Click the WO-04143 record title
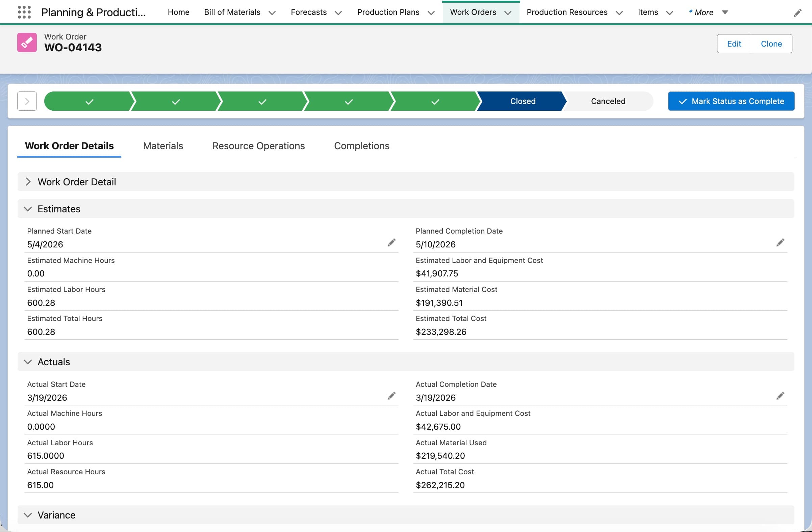Screen dimensions: 812x532 [73, 47]
